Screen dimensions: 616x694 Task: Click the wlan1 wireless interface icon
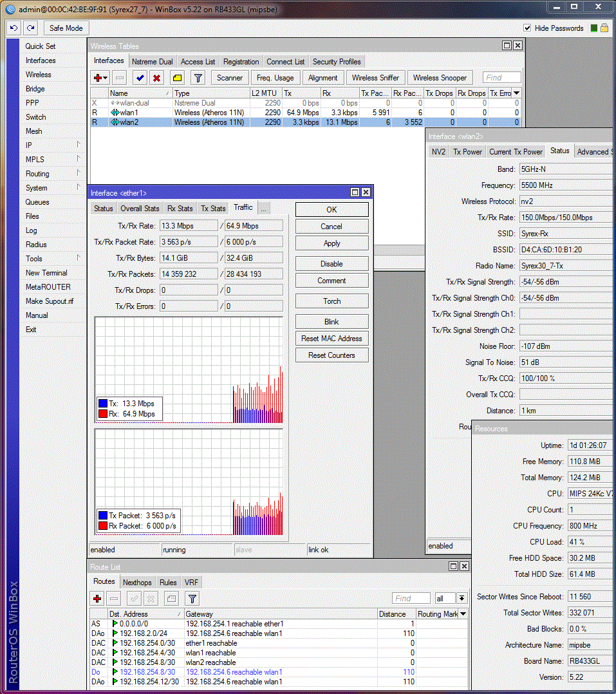tap(115, 113)
